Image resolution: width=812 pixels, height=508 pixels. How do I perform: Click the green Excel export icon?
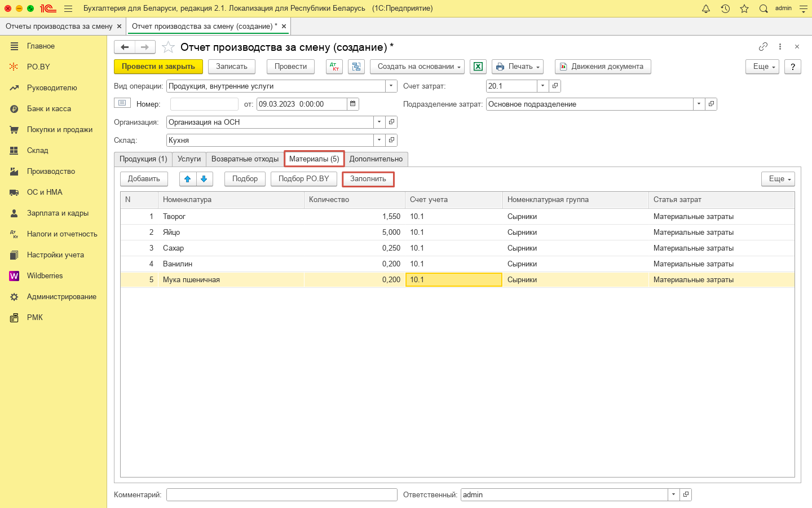[478, 67]
